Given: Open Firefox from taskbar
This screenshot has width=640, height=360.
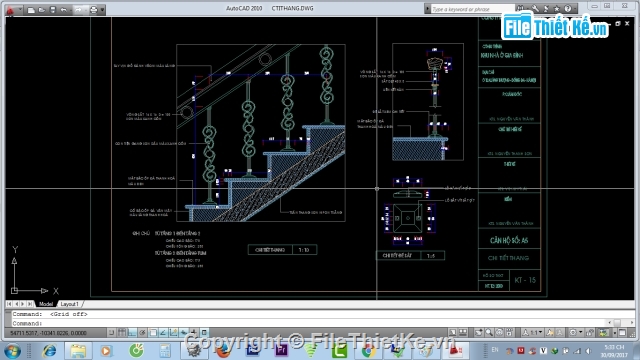Looking at the screenshot, I should [x=224, y=351].
